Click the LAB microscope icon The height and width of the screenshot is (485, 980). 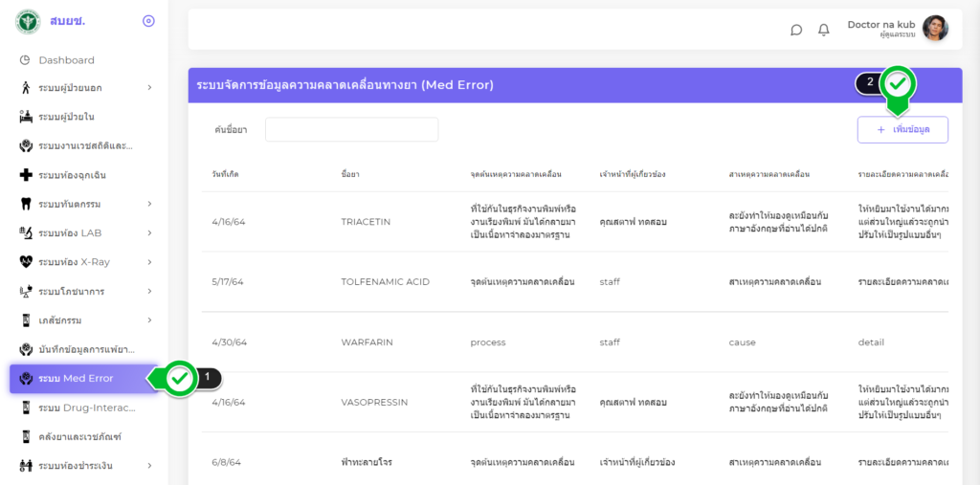click(26, 232)
